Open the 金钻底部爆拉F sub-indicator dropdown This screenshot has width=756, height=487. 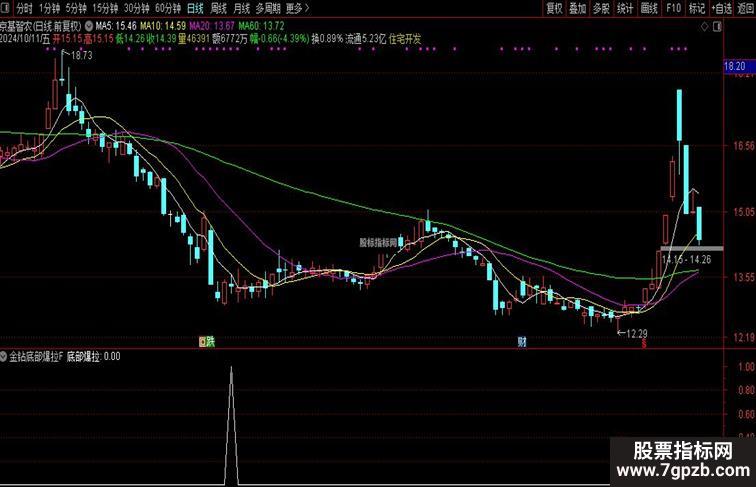click(x=4, y=357)
